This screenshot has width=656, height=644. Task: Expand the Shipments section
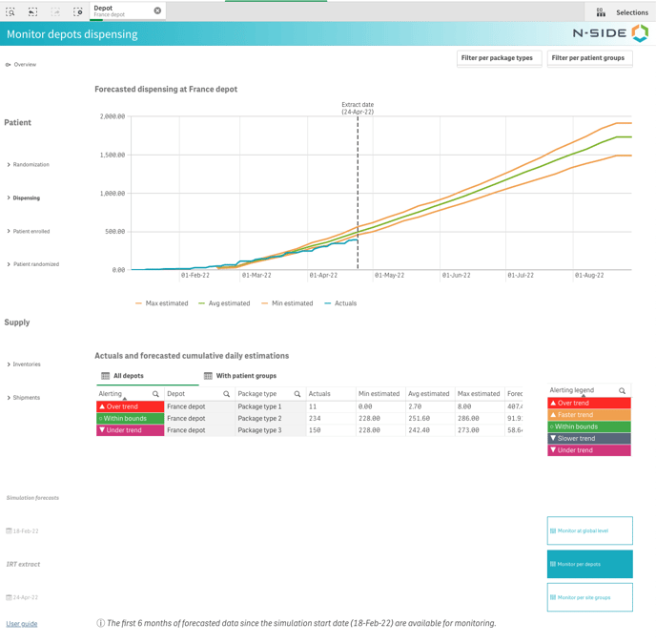tap(26, 398)
